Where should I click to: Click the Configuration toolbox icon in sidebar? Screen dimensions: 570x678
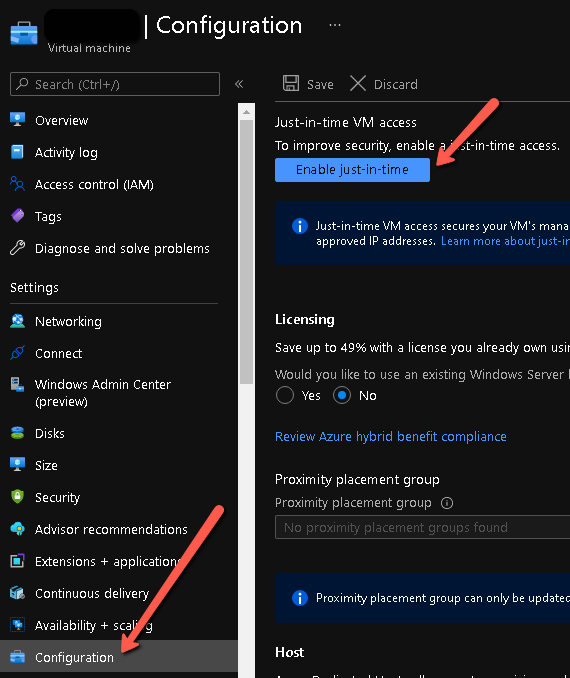pyautogui.click(x=17, y=657)
